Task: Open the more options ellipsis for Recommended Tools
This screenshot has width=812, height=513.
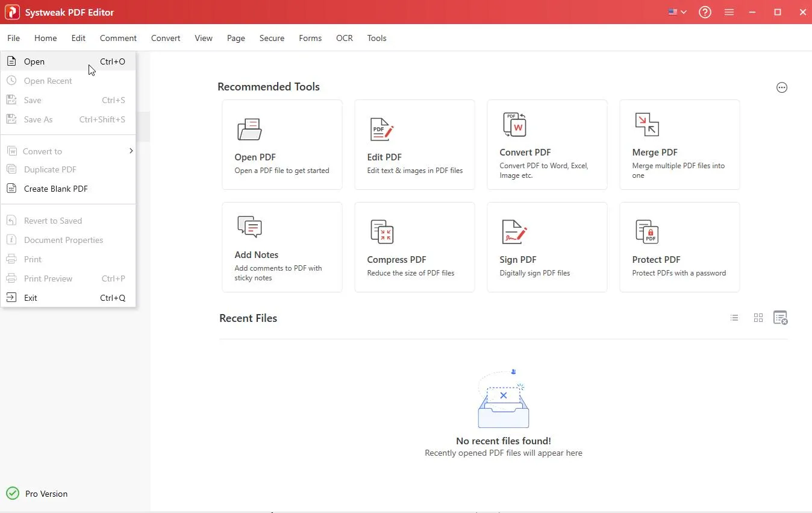Action: pyautogui.click(x=781, y=87)
